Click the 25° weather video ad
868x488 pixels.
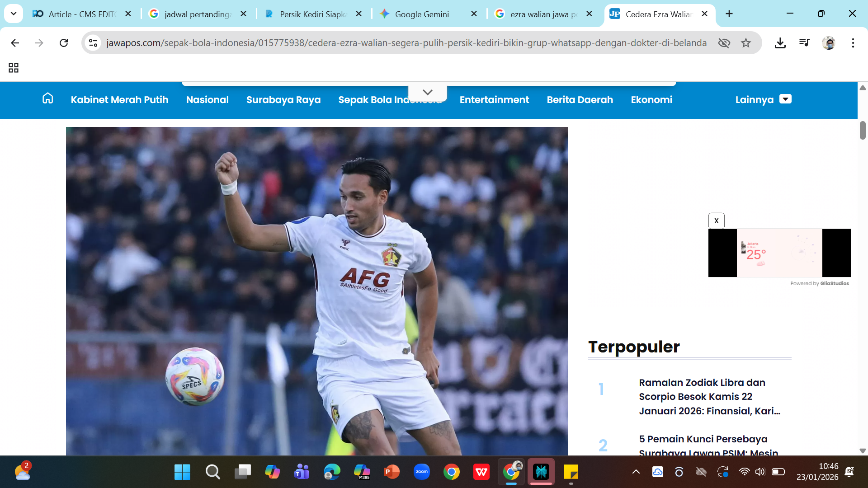click(779, 253)
